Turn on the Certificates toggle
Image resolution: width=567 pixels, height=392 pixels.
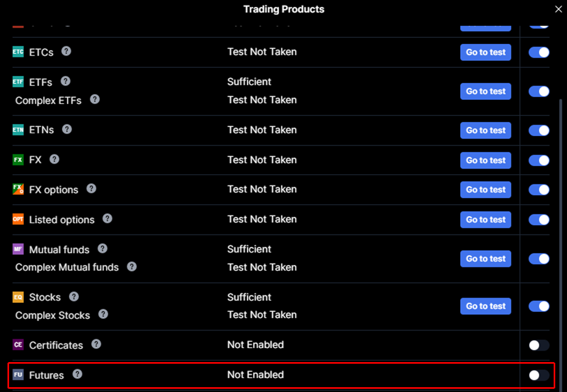(539, 345)
